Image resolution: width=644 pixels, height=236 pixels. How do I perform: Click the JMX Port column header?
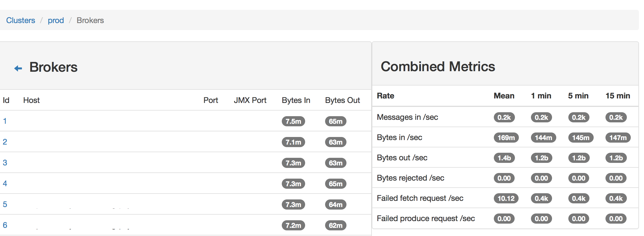pyautogui.click(x=250, y=100)
